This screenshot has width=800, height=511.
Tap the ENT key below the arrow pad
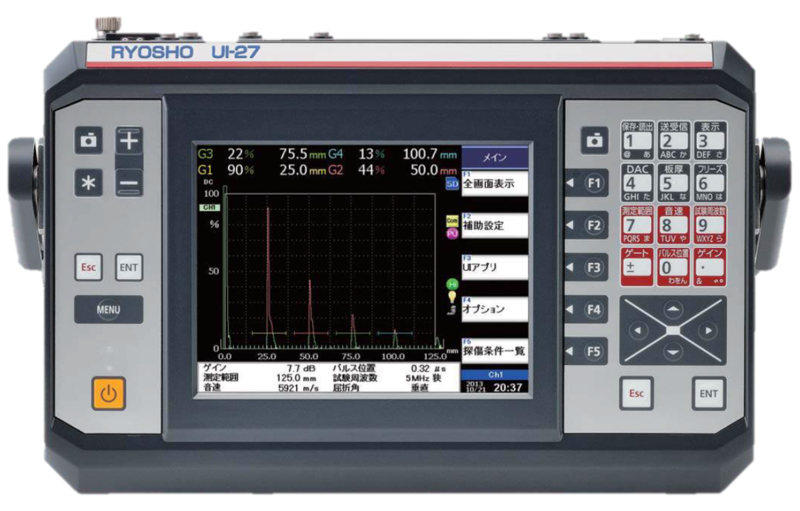coord(709,393)
